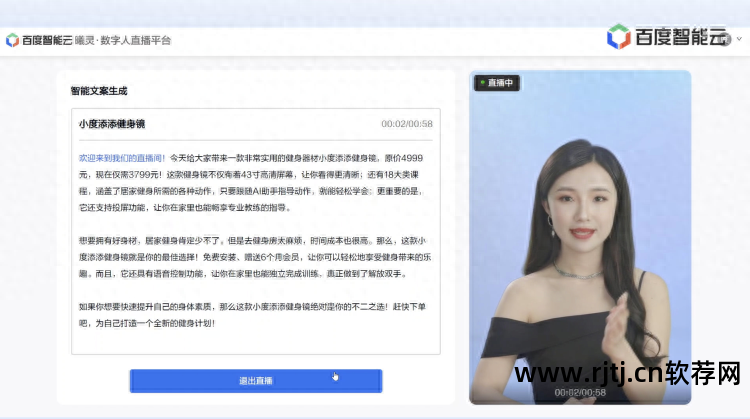Screen dimensions: 750x419
Task: Click the digital human video preview
Action: click(580, 238)
